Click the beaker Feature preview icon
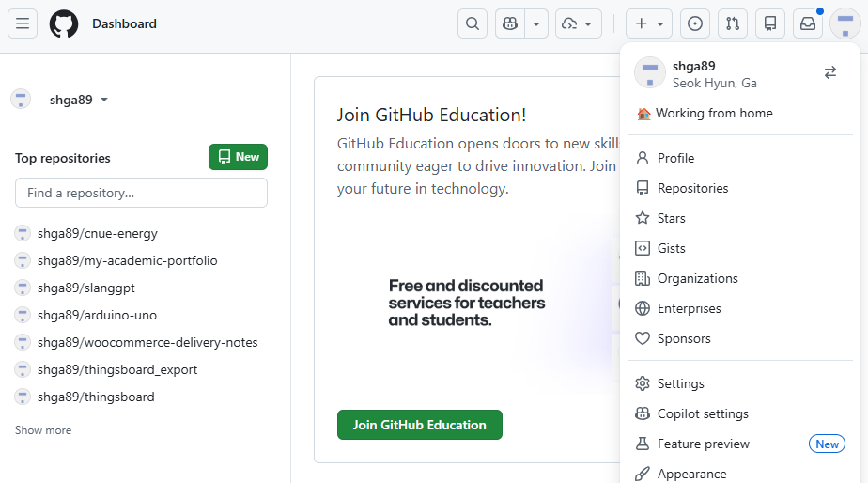 (643, 444)
